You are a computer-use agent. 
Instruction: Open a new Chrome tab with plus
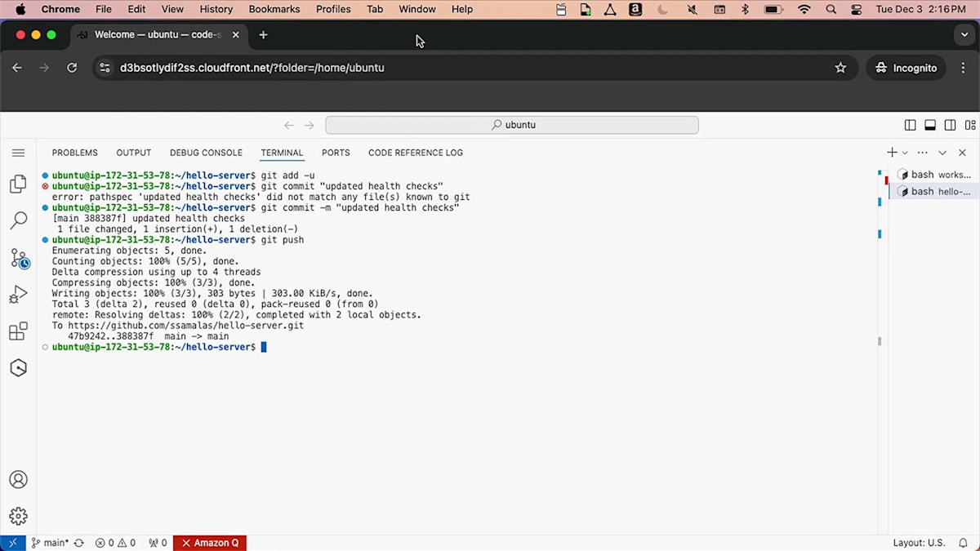[x=263, y=35]
